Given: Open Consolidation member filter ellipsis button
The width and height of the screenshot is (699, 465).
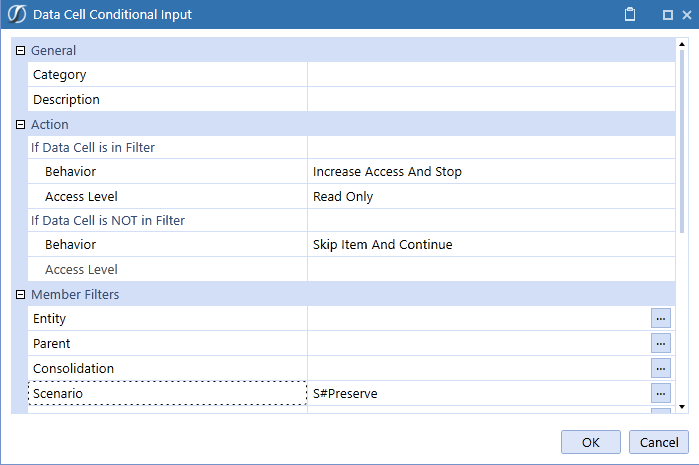Looking at the screenshot, I should tap(660, 368).
